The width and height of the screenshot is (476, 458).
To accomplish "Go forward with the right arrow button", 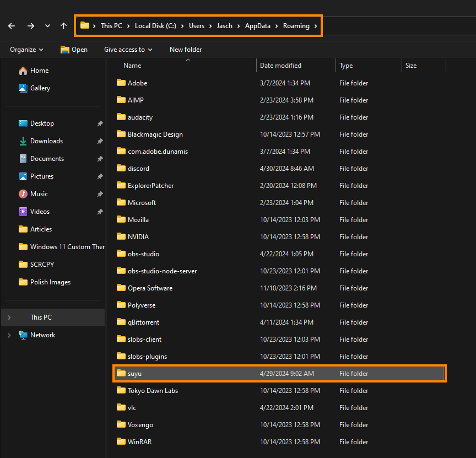I will click(x=31, y=26).
